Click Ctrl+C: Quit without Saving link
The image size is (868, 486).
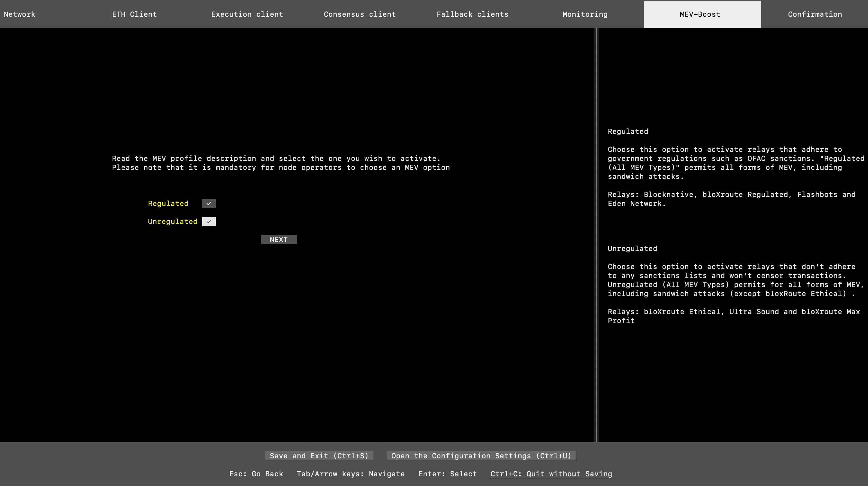pos(551,474)
